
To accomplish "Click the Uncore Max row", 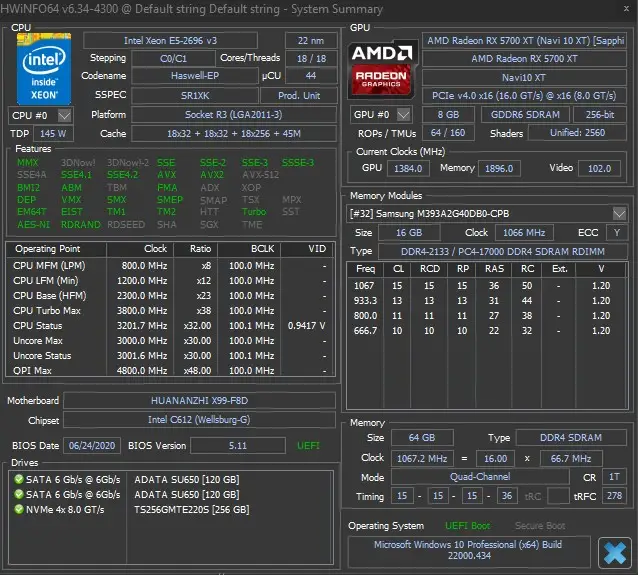I will (x=170, y=341).
